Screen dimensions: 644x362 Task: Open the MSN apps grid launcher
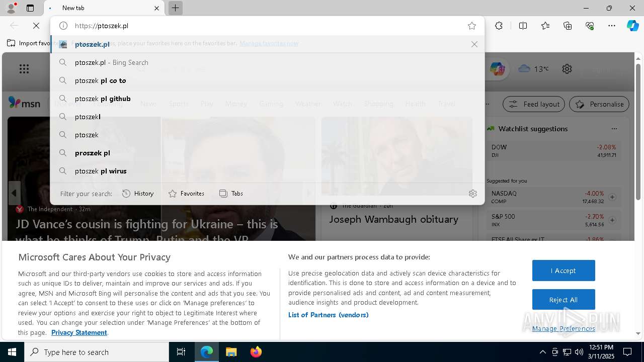pos(24,69)
